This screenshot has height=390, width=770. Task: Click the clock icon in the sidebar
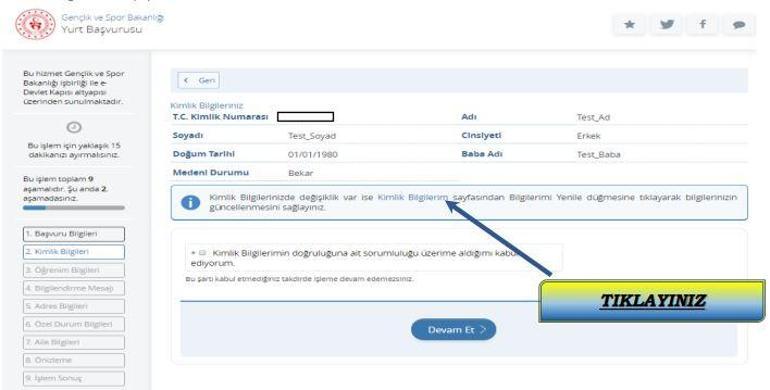74,127
